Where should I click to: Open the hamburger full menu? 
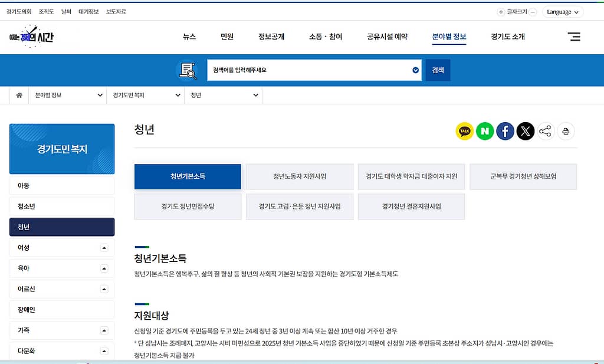coord(574,37)
